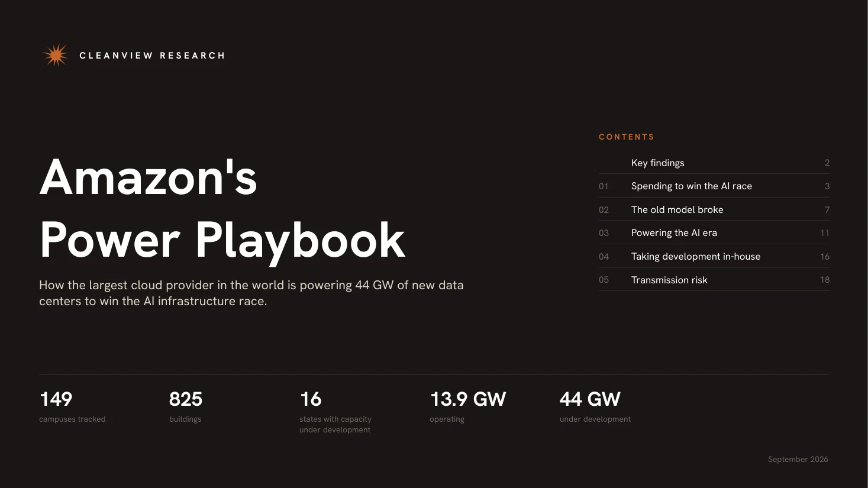
Task: Click section number 01 in contents
Action: coord(604,186)
